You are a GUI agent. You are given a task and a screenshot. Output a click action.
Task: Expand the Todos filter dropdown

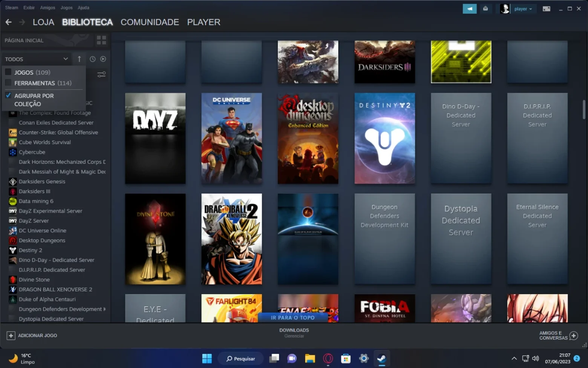[x=36, y=59]
